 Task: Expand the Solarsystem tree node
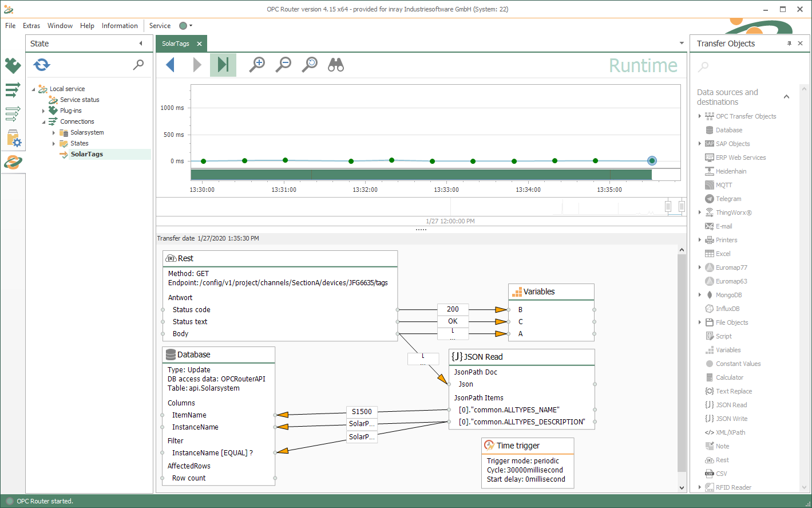click(x=54, y=133)
